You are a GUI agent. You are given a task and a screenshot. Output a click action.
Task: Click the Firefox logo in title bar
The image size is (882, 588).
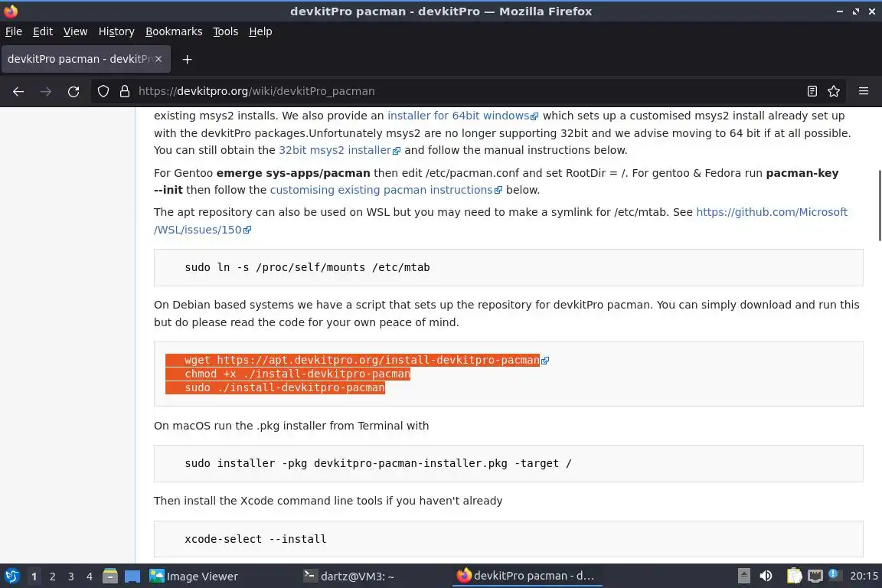(x=11, y=11)
